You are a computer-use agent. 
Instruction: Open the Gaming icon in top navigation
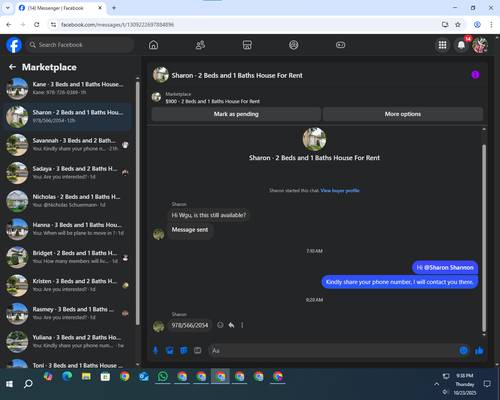point(340,45)
